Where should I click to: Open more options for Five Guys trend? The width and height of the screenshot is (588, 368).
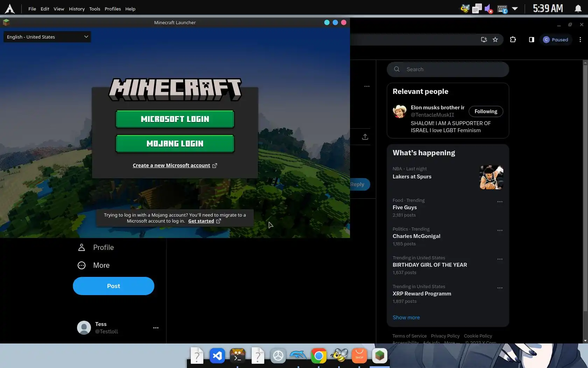click(x=500, y=202)
